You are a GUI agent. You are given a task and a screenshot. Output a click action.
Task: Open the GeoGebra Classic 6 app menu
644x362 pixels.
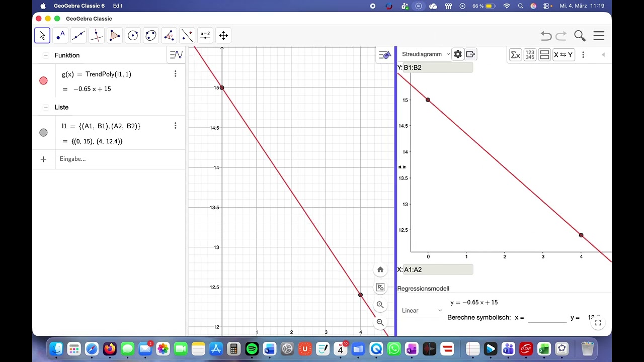tap(79, 6)
